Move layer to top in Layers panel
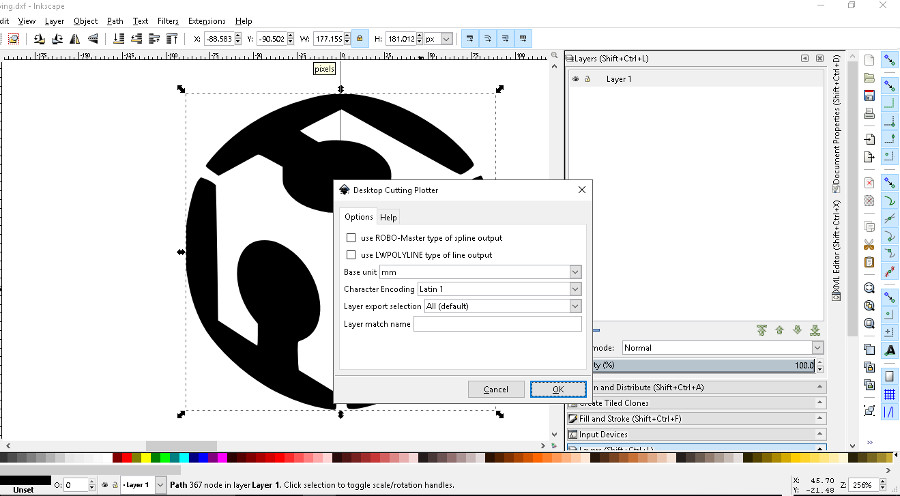This screenshot has height=496, width=900. [762, 330]
